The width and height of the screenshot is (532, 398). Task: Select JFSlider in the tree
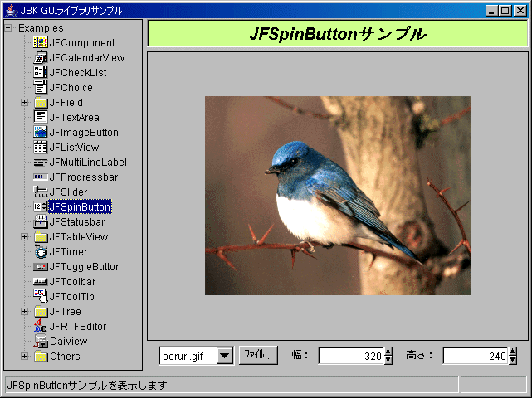coord(68,192)
